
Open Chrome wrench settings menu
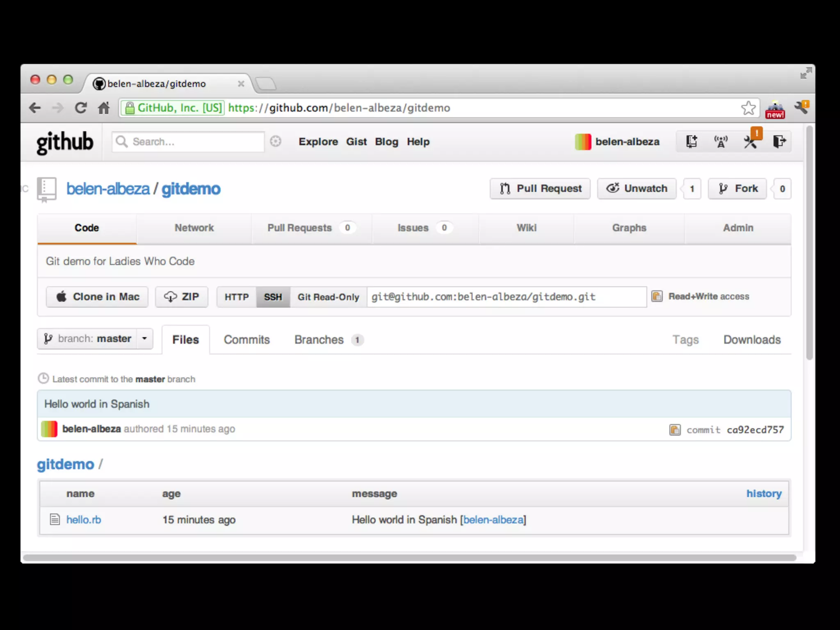click(x=802, y=108)
